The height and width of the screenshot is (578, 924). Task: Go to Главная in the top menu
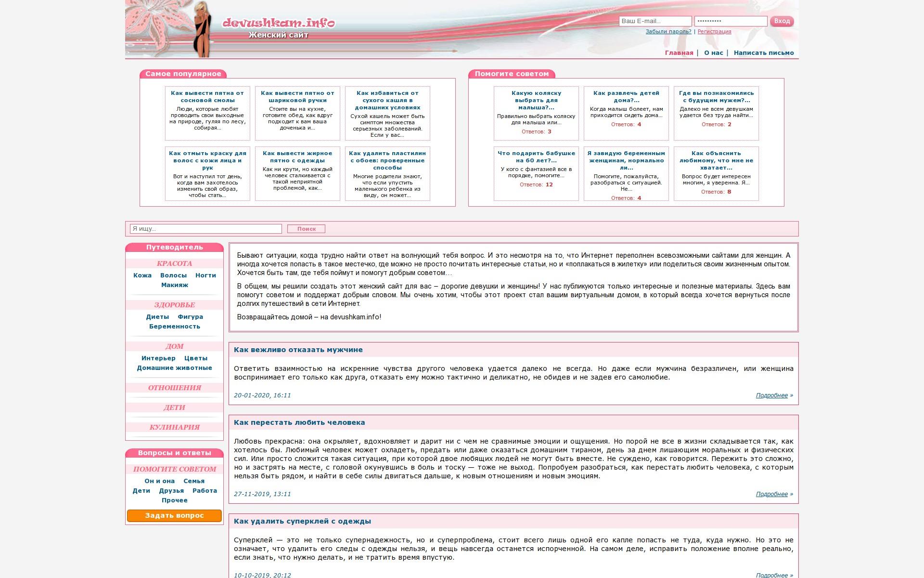click(x=679, y=53)
